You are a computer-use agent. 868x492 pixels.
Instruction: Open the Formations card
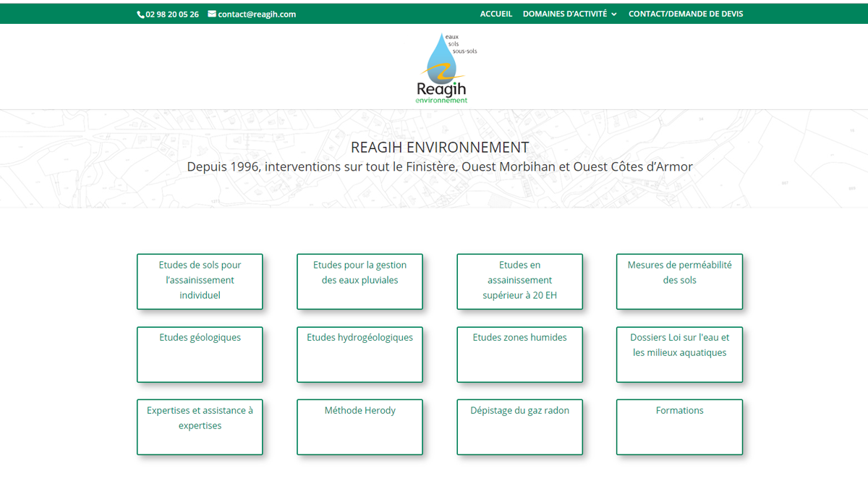(679, 427)
